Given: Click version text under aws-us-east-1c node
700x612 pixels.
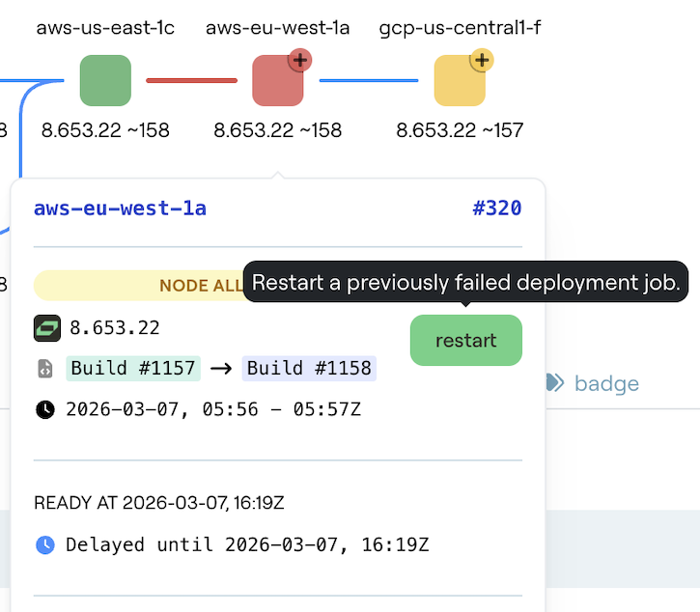Looking at the screenshot, I should 105,130.
